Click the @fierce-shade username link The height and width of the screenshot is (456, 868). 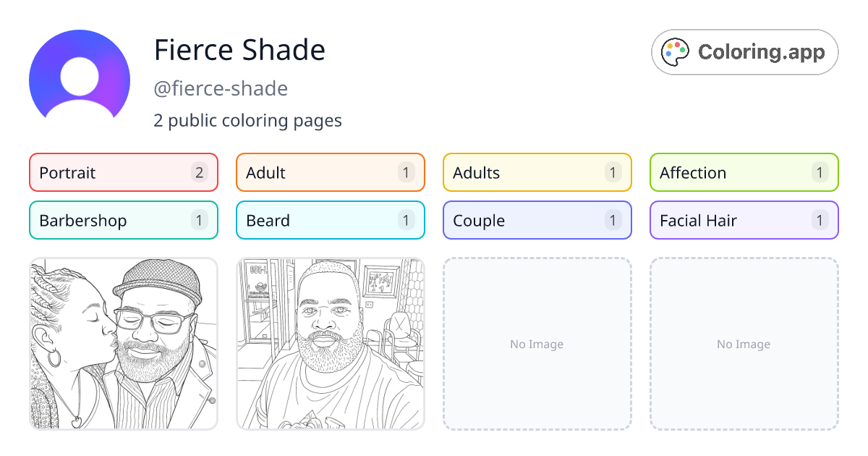coord(221,88)
